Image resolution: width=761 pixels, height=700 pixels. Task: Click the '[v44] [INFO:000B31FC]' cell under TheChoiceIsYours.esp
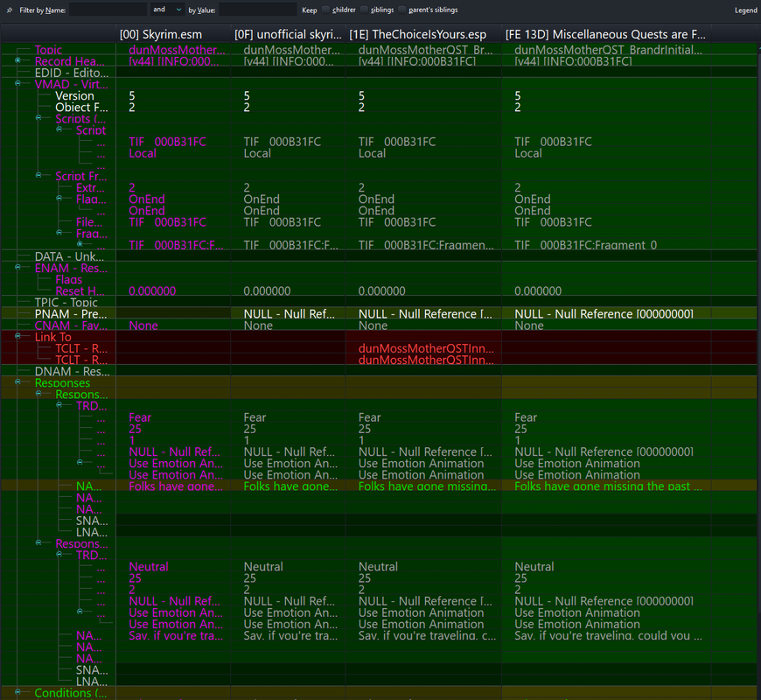[x=417, y=61]
